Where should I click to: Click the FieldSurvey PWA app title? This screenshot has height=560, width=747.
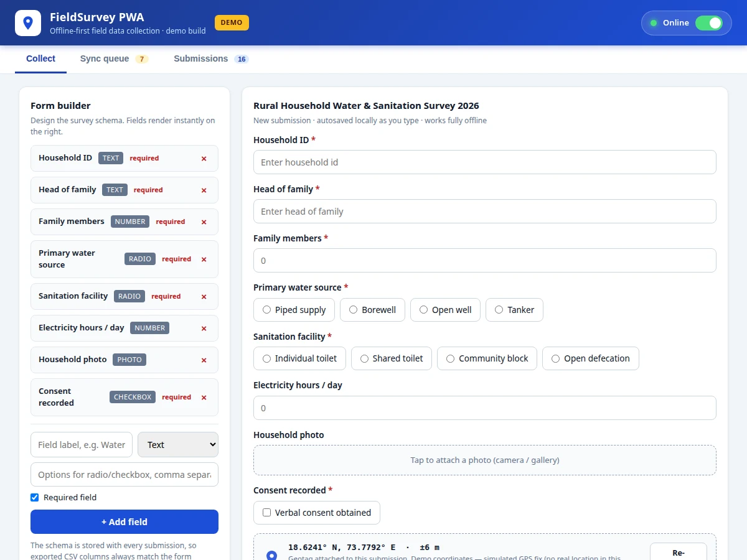pyautogui.click(x=97, y=17)
